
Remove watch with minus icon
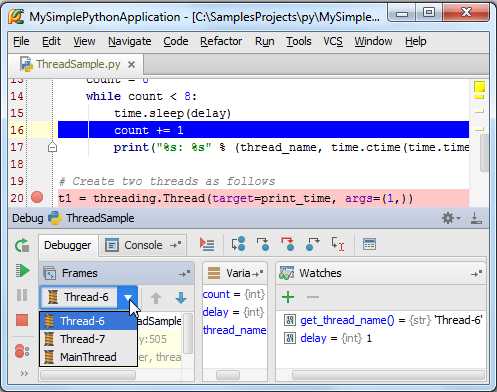(x=312, y=297)
